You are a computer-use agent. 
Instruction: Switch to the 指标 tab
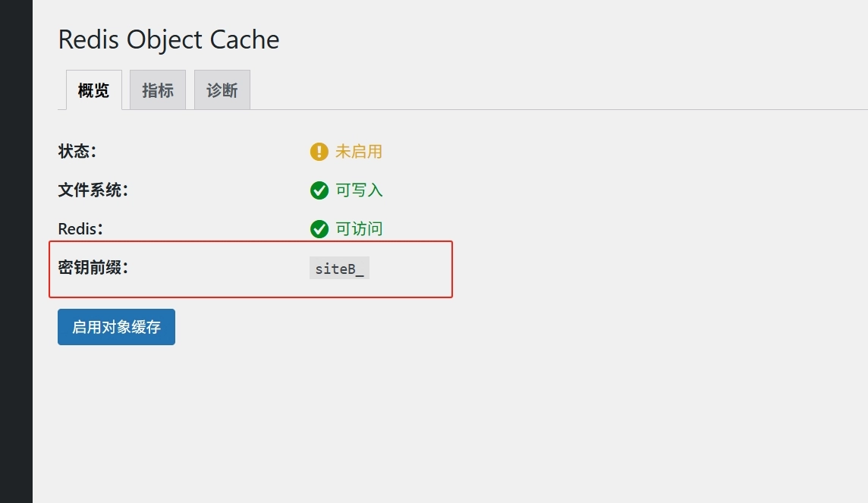tap(158, 90)
